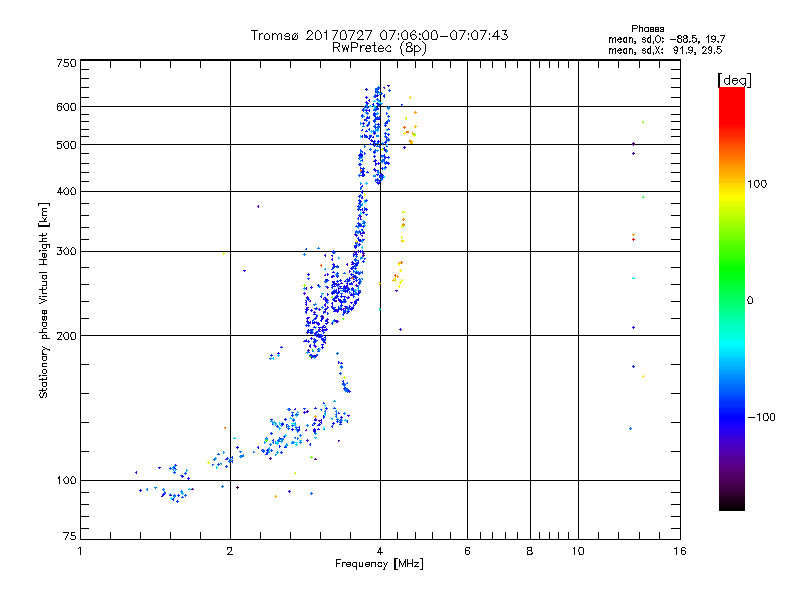Click the x-axis tick label '16'

click(x=680, y=551)
